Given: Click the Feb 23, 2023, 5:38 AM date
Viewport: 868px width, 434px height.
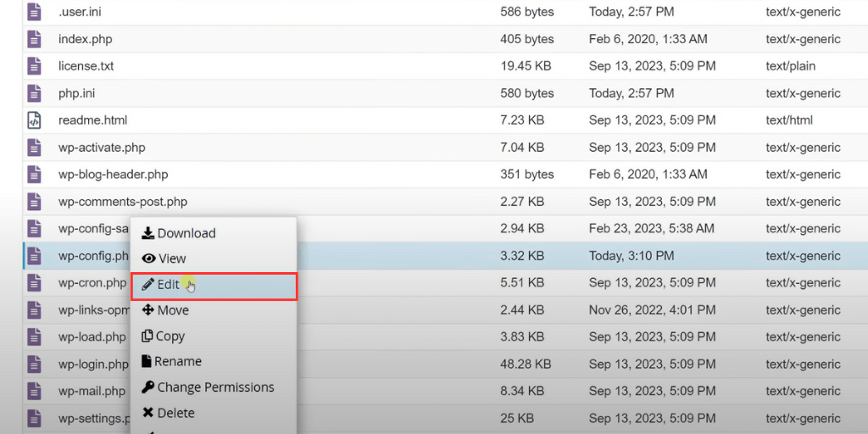Looking at the screenshot, I should coord(652,229).
